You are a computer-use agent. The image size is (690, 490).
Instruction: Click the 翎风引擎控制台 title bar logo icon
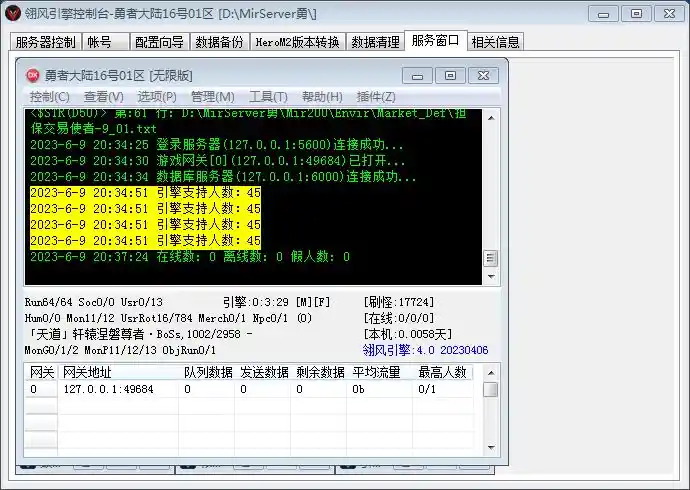[13, 13]
